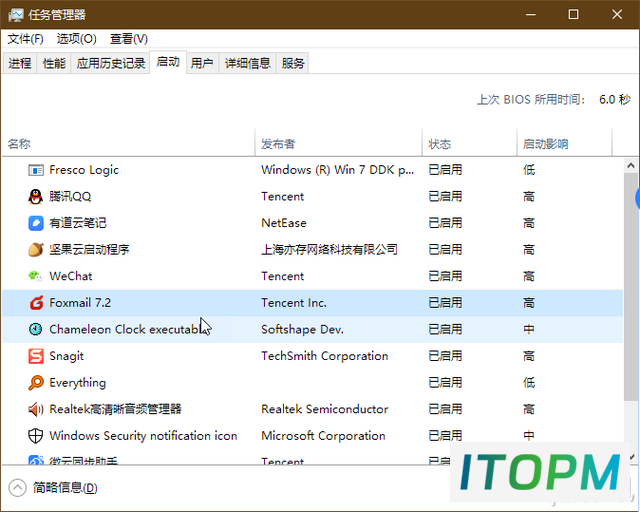Select the WeChat entry name

point(71,276)
